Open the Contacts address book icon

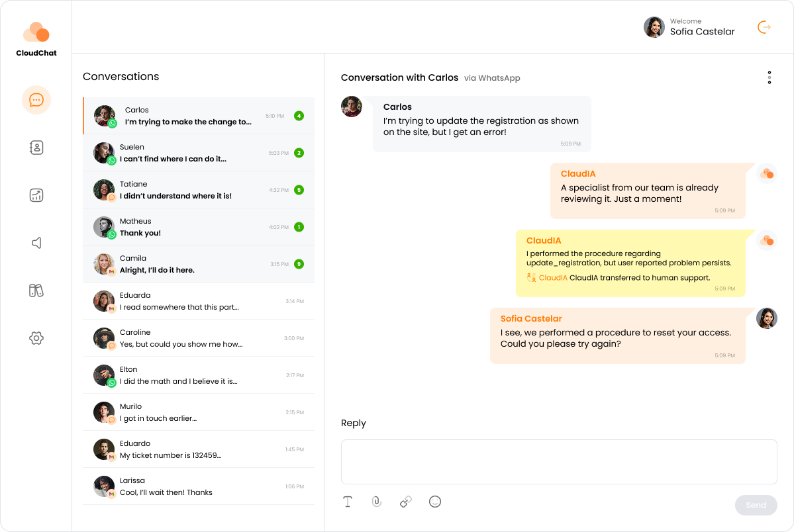coord(36,148)
